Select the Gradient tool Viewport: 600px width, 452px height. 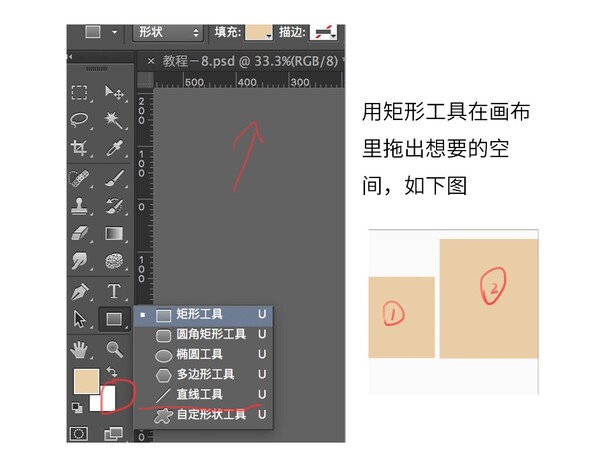pos(114,233)
